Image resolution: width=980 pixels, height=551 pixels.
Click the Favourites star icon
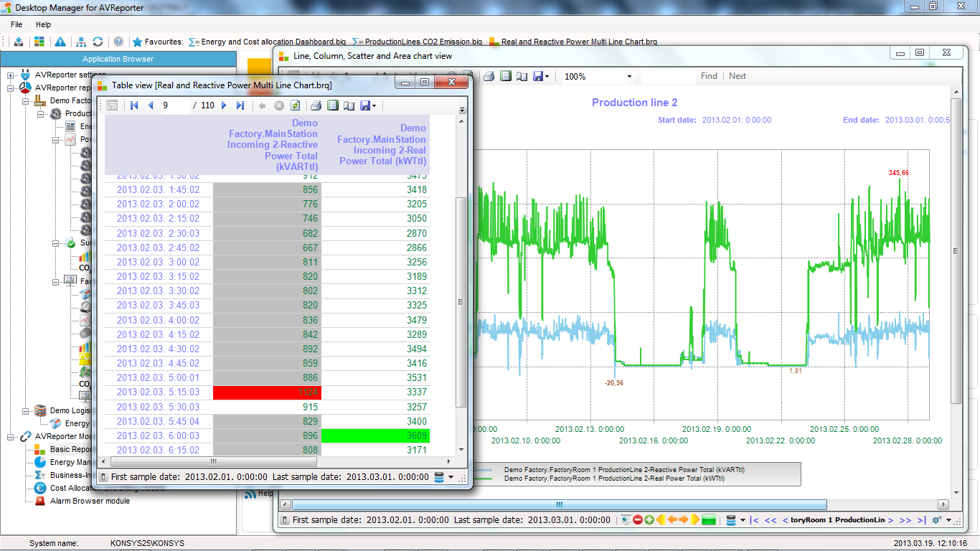tap(138, 42)
